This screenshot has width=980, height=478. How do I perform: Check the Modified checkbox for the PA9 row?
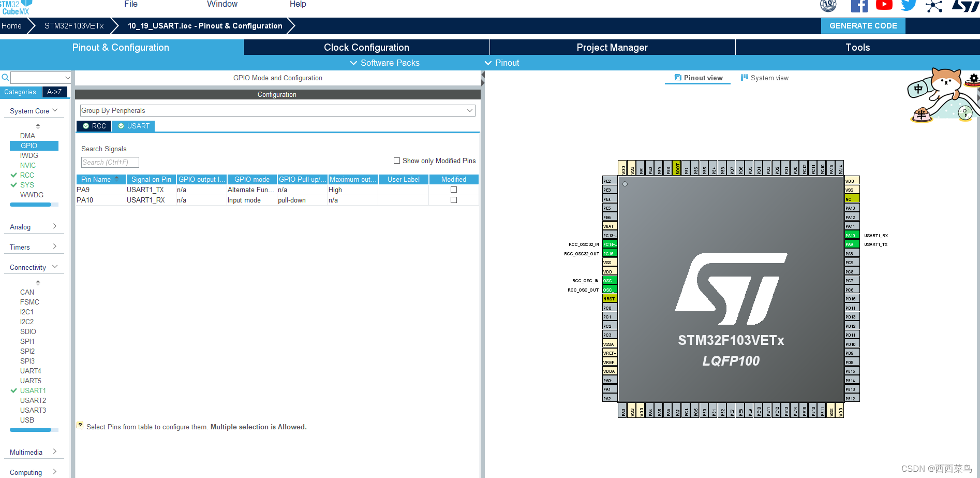(454, 190)
